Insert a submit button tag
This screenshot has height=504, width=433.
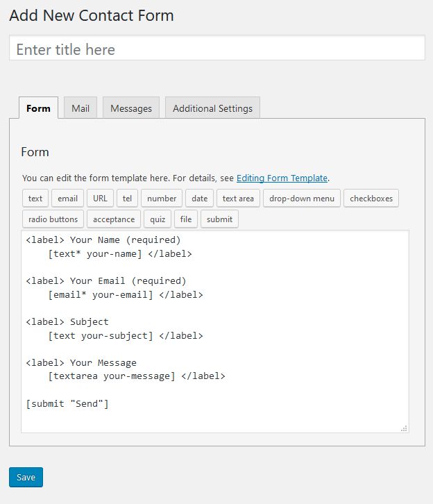tap(219, 219)
